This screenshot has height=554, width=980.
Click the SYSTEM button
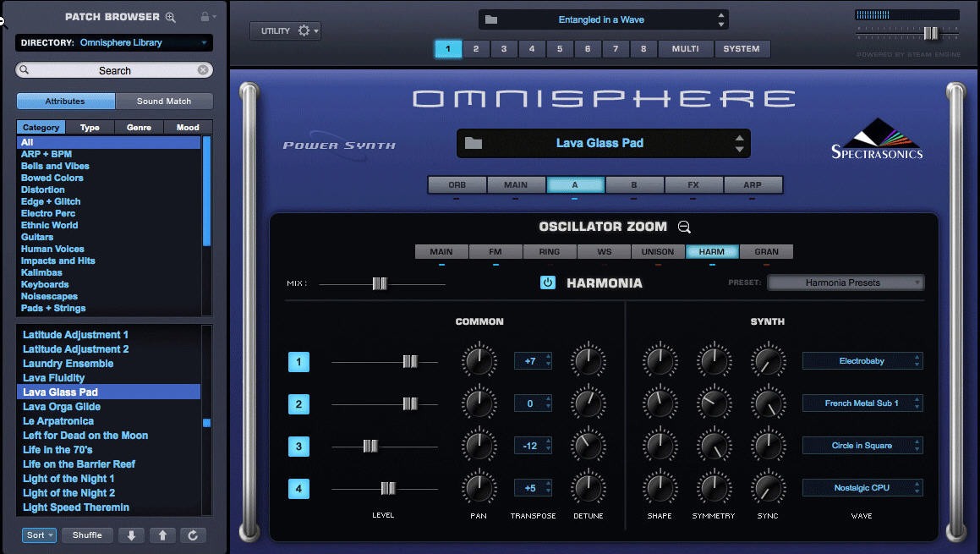tap(742, 49)
